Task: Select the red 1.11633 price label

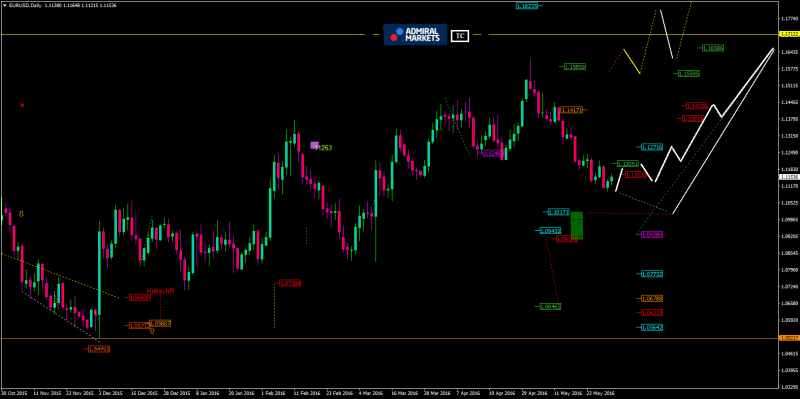Action: point(635,175)
